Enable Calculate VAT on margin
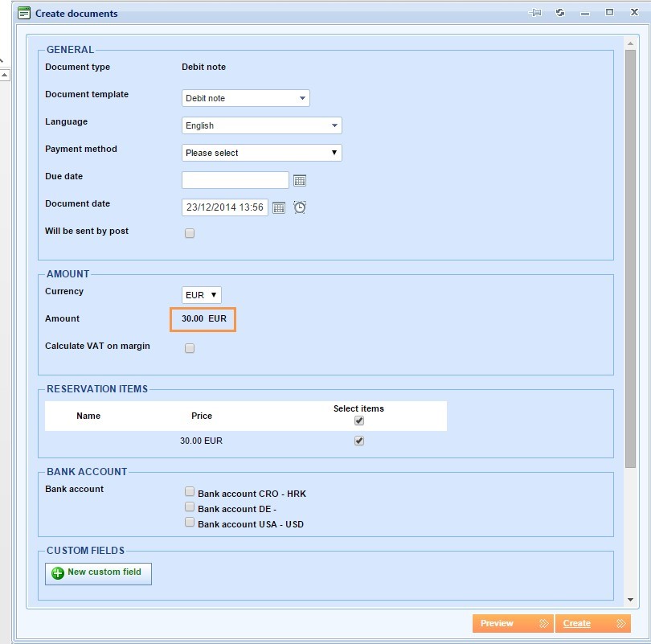Image resolution: width=651 pixels, height=644 pixels. 190,348
